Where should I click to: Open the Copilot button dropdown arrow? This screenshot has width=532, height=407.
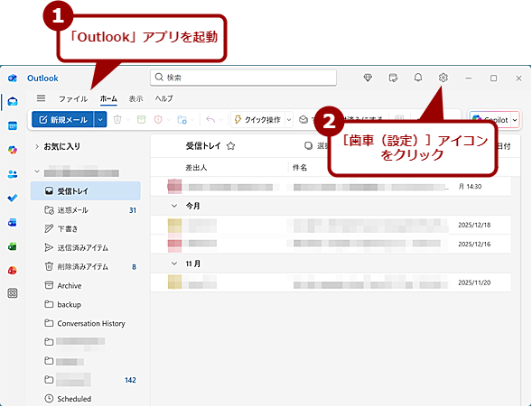coord(515,120)
